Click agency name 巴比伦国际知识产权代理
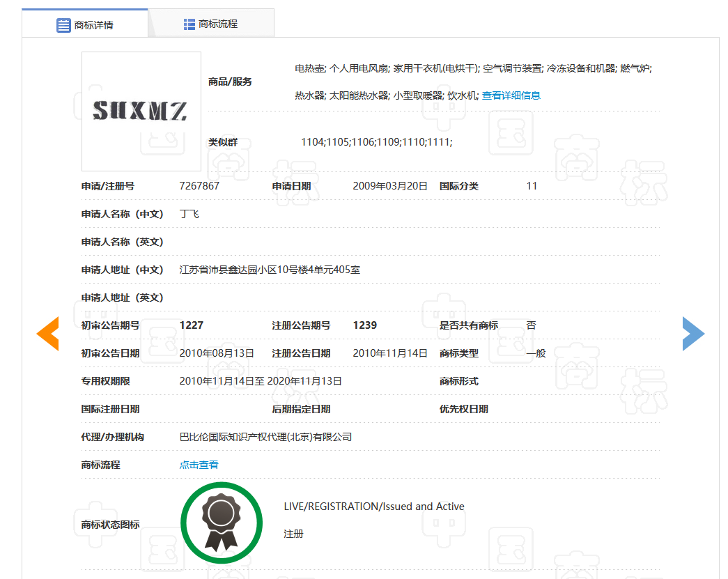This screenshot has width=728, height=579. point(265,437)
